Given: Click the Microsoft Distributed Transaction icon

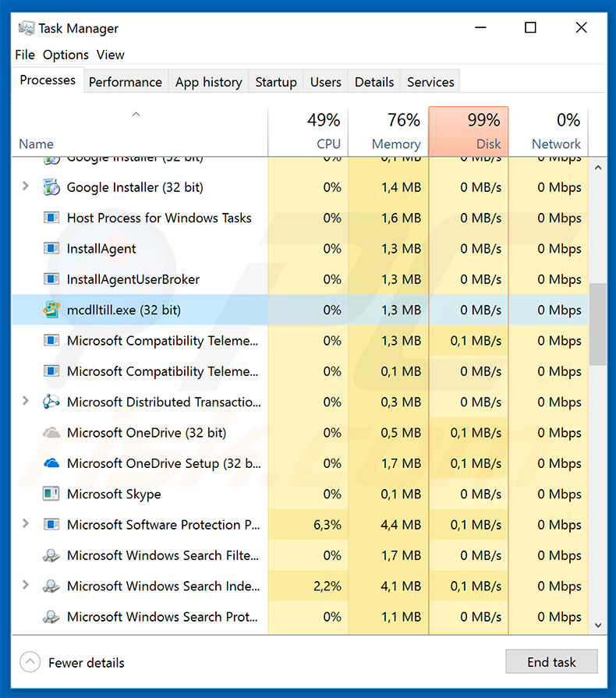Looking at the screenshot, I should (x=51, y=402).
